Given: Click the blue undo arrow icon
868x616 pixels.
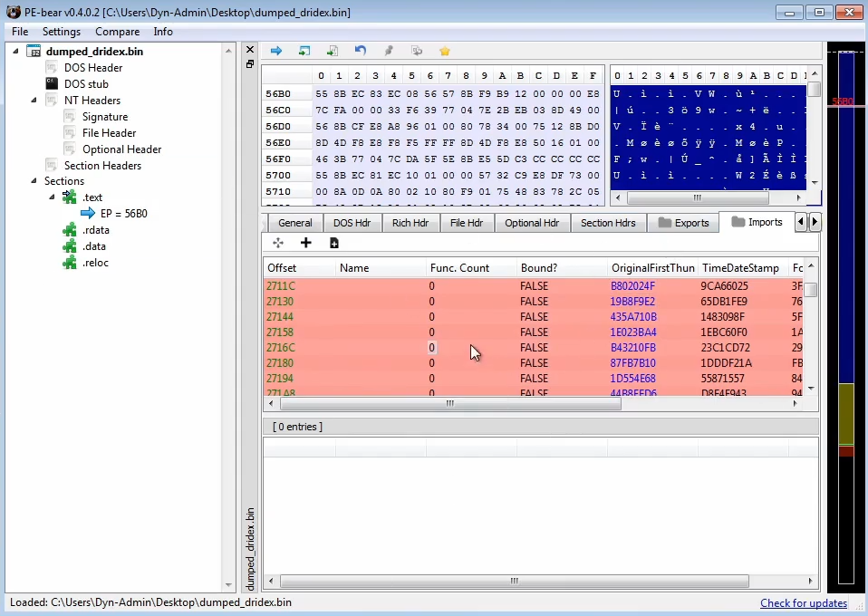Looking at the screenshot, I should 361,51.
